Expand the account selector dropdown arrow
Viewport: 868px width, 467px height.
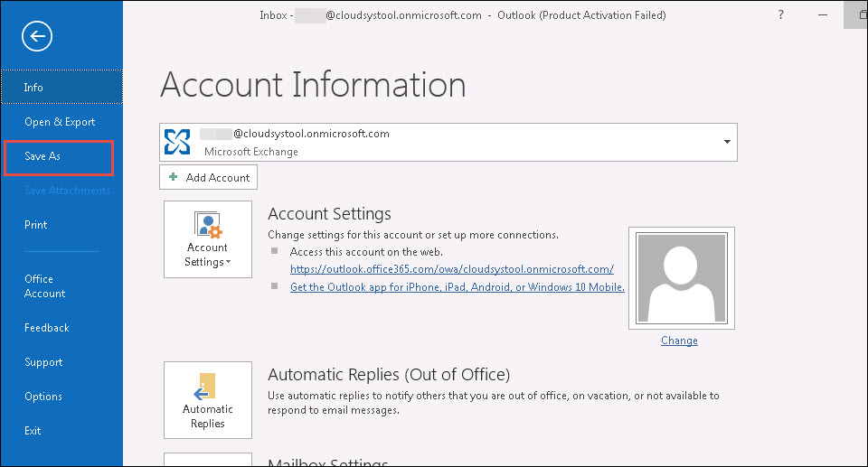click(727, 142)
